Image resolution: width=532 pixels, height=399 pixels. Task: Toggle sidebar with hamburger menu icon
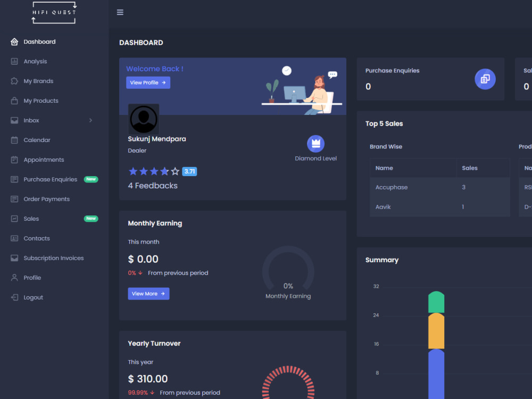coord(120,12)
